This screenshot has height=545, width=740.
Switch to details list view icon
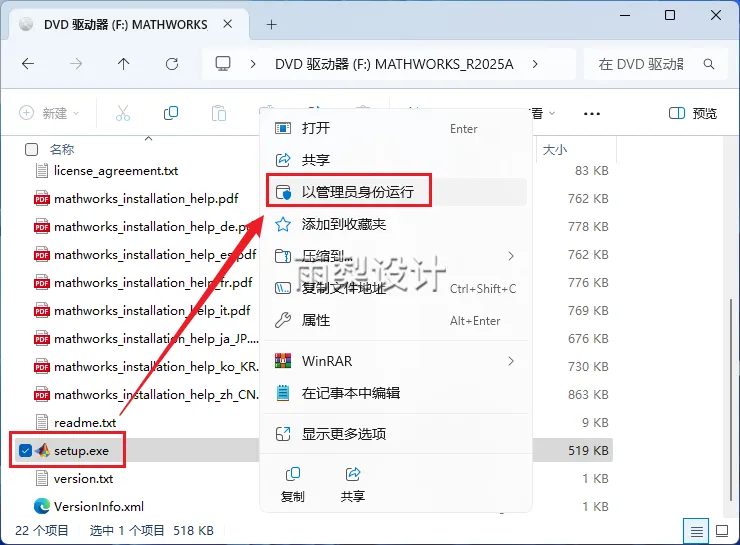[696, 531]
